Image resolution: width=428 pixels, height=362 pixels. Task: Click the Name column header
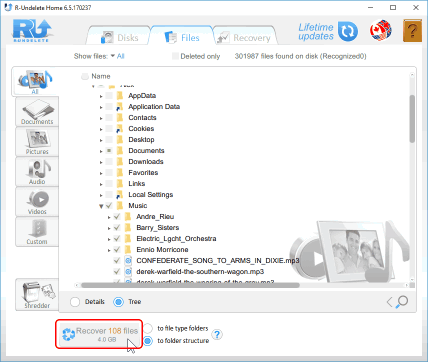click(101, 76)
